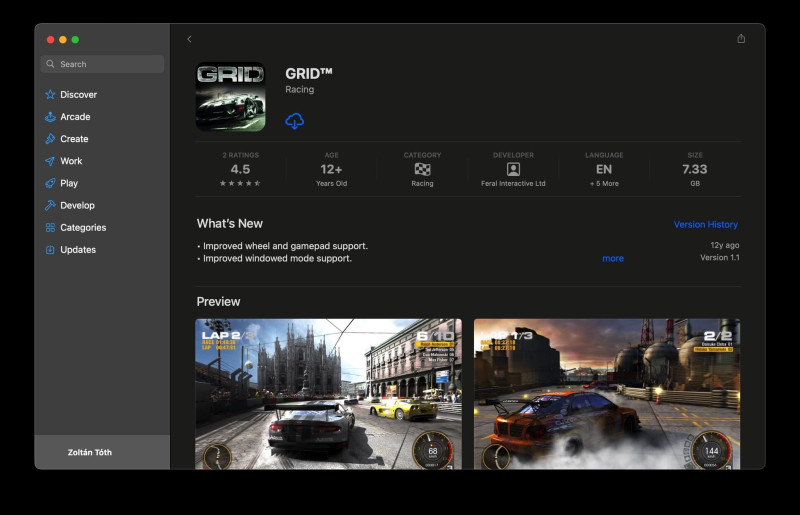Open the Create section label
The image size is (800, 515).
tap(74, 139)
